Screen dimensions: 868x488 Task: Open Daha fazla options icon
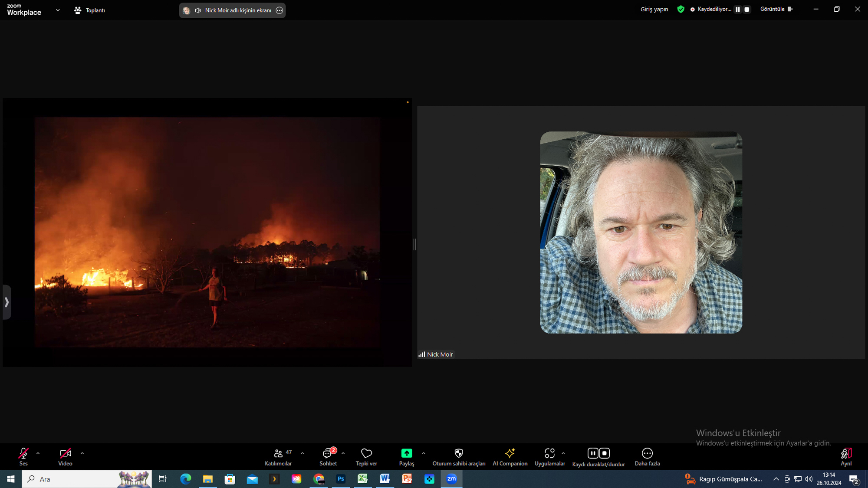[647, 453]
